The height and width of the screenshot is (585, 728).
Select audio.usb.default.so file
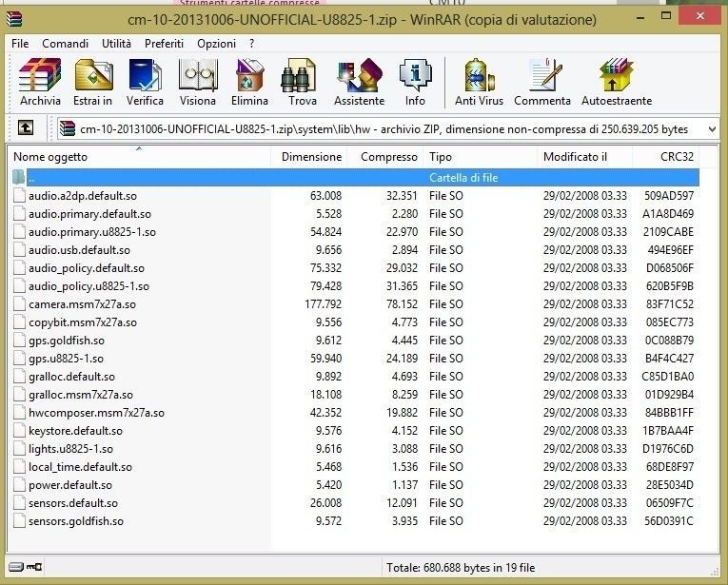pyautogui.click(x=79, y=250)
